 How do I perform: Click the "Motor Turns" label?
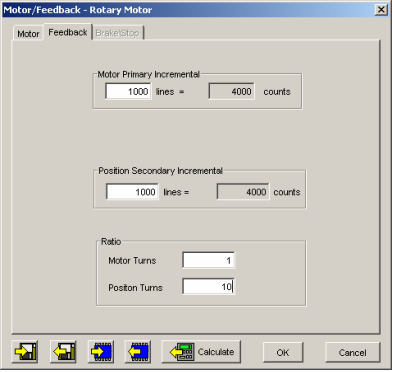(x=132, y=261)
